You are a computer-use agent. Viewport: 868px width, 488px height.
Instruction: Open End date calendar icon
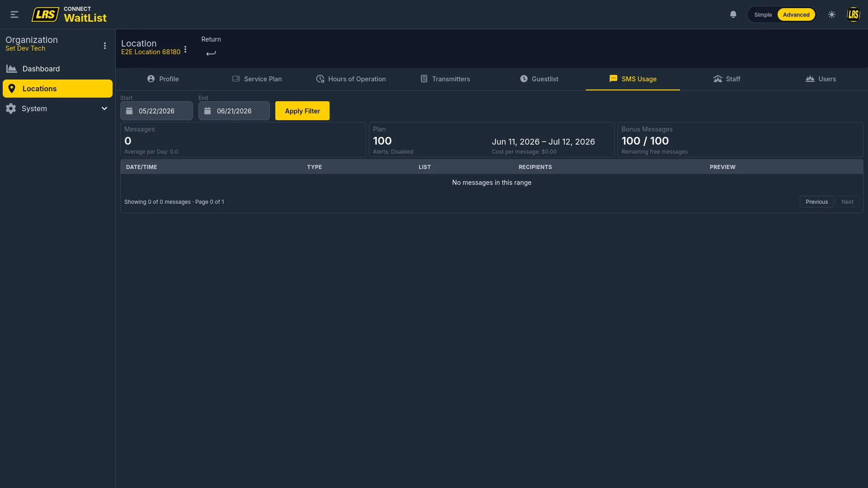point(208,111)
